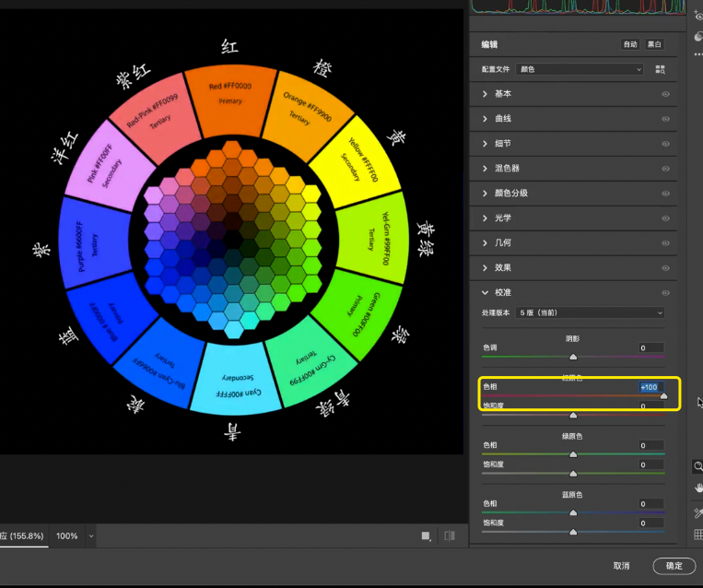The width and height of the screenshot is (703, 588).
Task: Pick the color sampler eyedropper tool
Action: (x=698, y=512)
